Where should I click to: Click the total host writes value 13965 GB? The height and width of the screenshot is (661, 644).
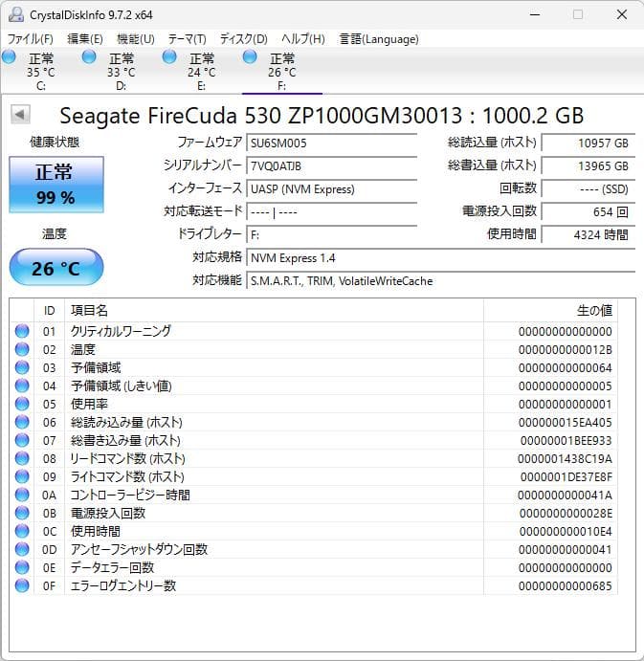pos(588,165)
